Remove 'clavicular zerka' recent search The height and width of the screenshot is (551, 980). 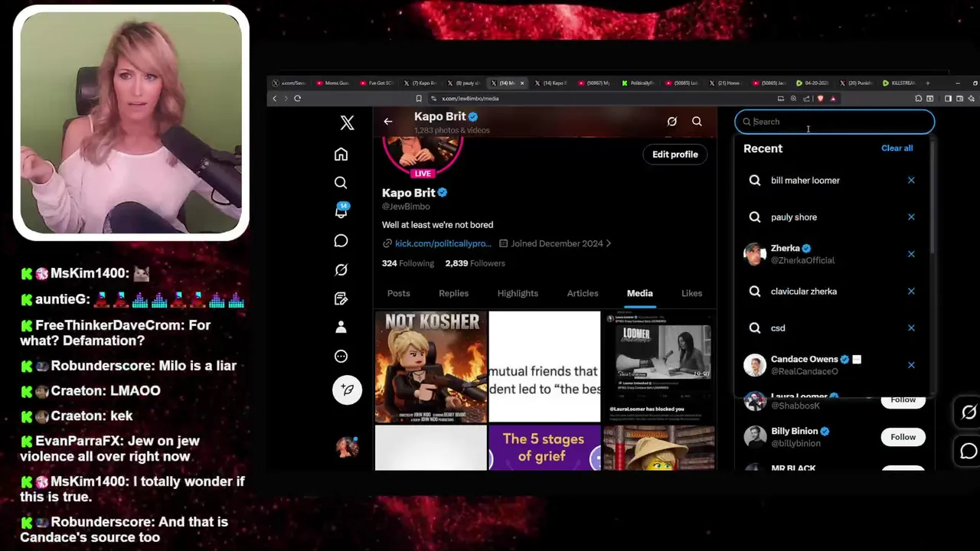911,292
